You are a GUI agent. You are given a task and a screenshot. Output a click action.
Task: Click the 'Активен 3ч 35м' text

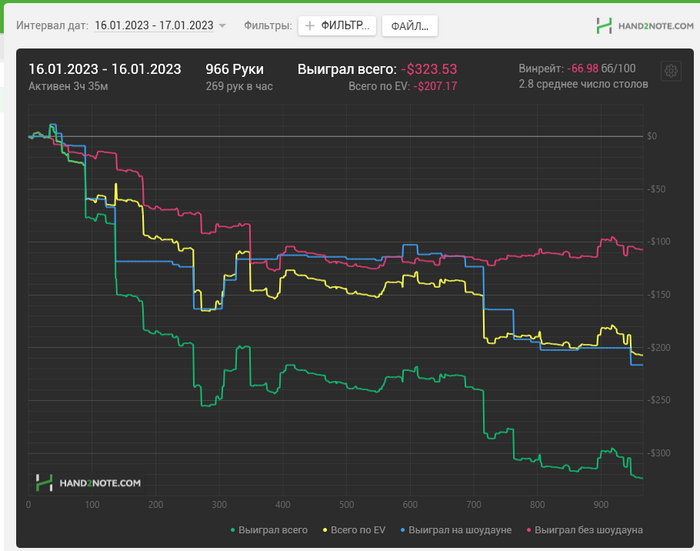click(68, 86)
